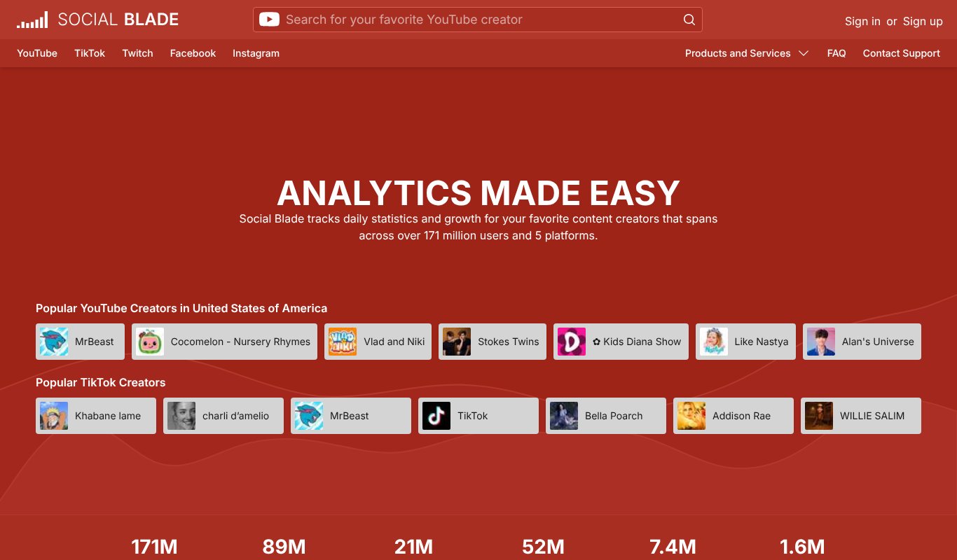
Task: Click the Kids Diana Show avatar
Action: (x=572, y=342)
